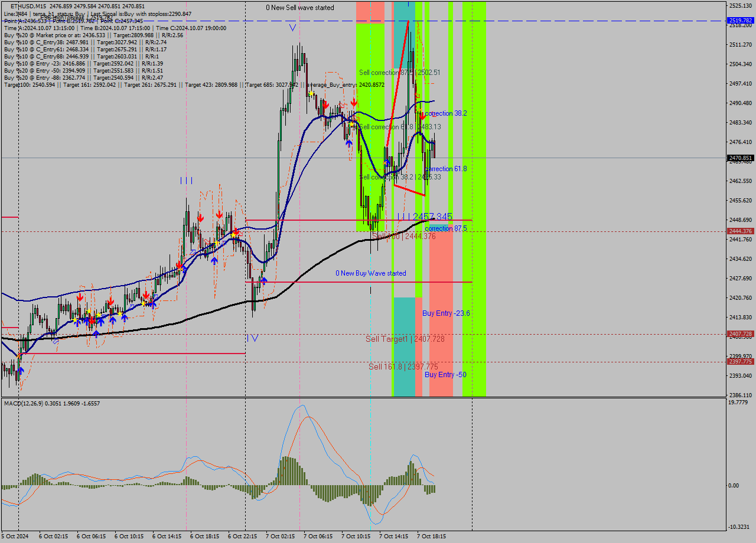The width and height of the screenshot is (756, 543).
Task: Click the 2393.040 price axis value
Action: click(x=741, y=376)
